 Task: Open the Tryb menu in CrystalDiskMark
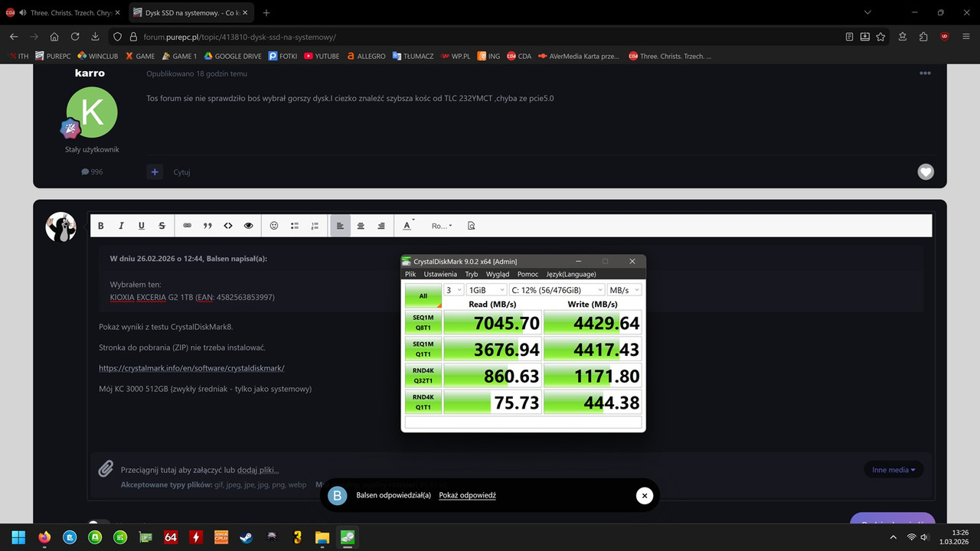(472, 274)
